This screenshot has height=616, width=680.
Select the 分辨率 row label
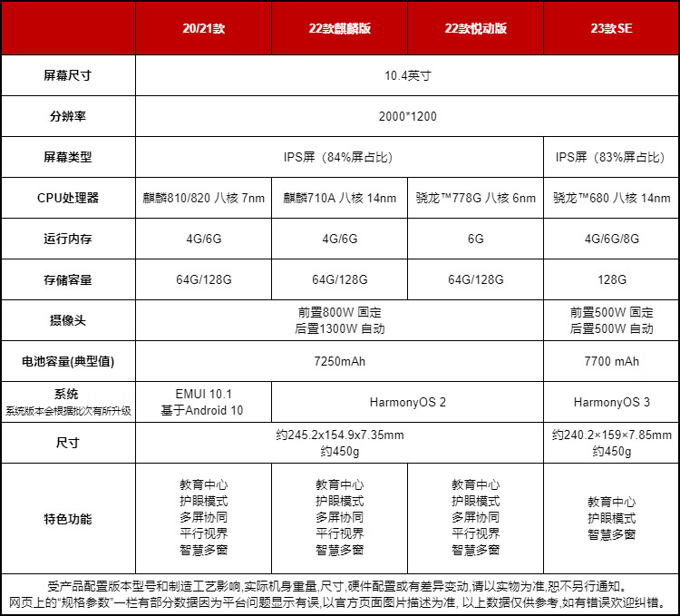point(68,116)
